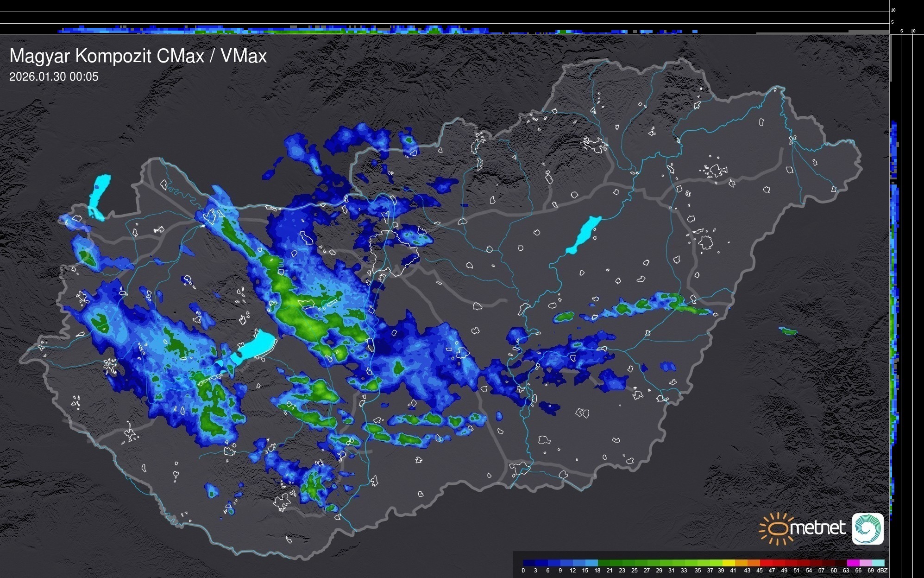
Task: Select the magenta 63 dBZ legend swatch
Action: click(853, 563)
